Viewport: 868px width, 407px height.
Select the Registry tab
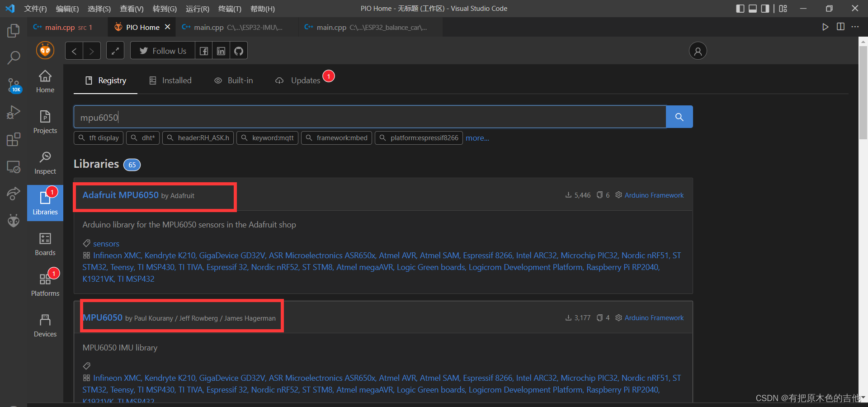coord(106,80)
